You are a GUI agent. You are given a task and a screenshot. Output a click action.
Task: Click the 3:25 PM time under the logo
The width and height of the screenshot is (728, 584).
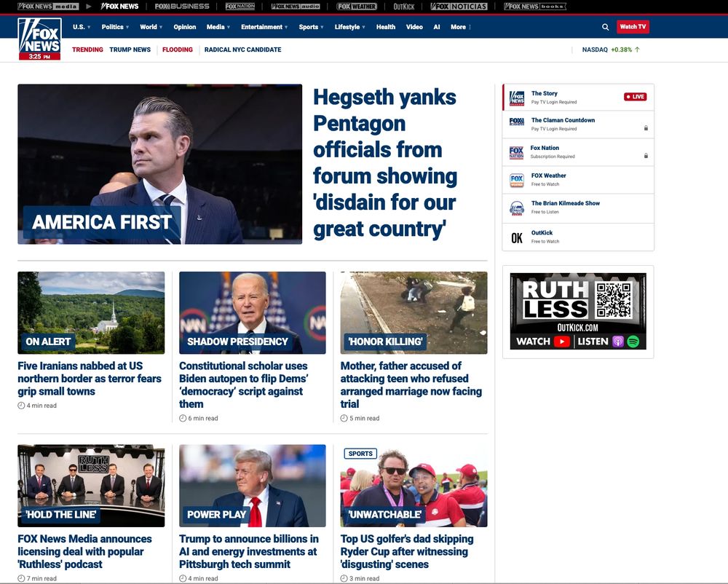tap(39, 57)
